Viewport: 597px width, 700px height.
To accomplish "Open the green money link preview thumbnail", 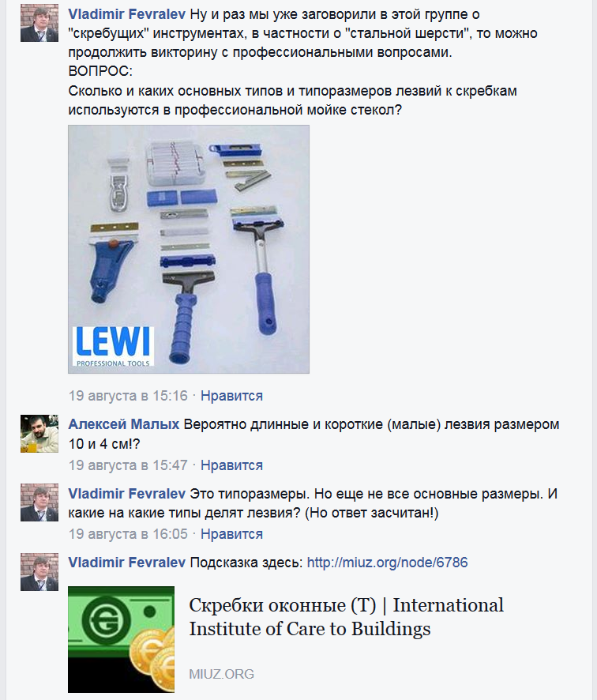I will (x=121, y=639).
